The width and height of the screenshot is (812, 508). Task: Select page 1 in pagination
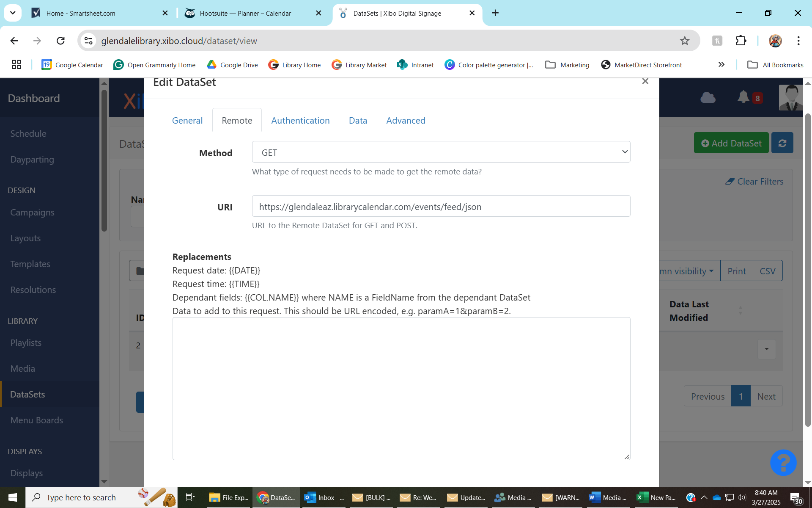(x=741, y=396)
